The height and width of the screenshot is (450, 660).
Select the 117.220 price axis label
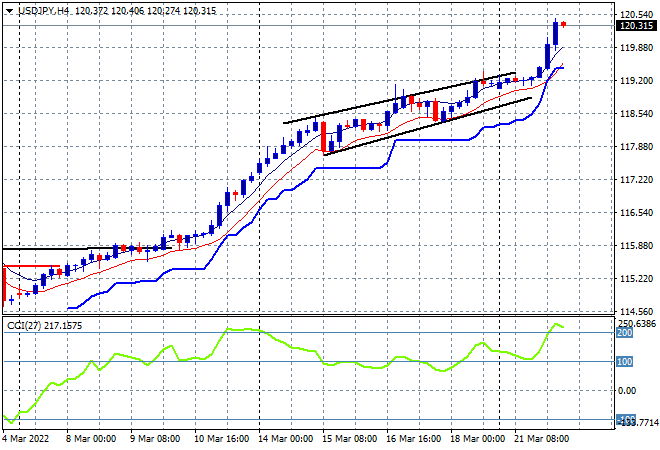click(636, 180)
